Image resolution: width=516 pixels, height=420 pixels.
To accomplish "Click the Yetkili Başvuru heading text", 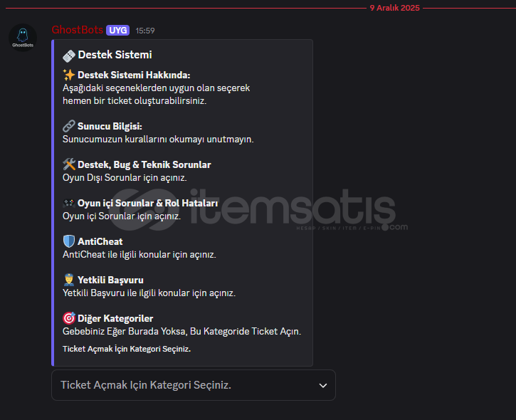I will point(110,280).
